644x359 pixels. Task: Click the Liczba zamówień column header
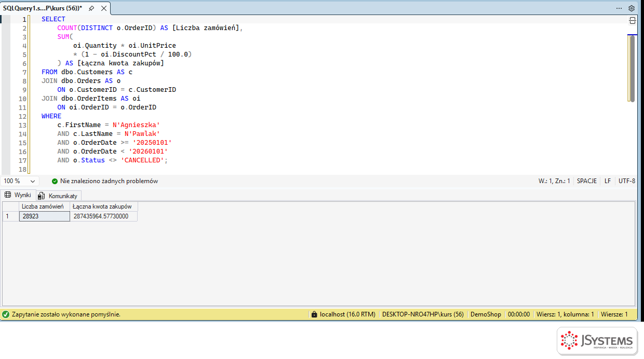(x=44, y=206)
